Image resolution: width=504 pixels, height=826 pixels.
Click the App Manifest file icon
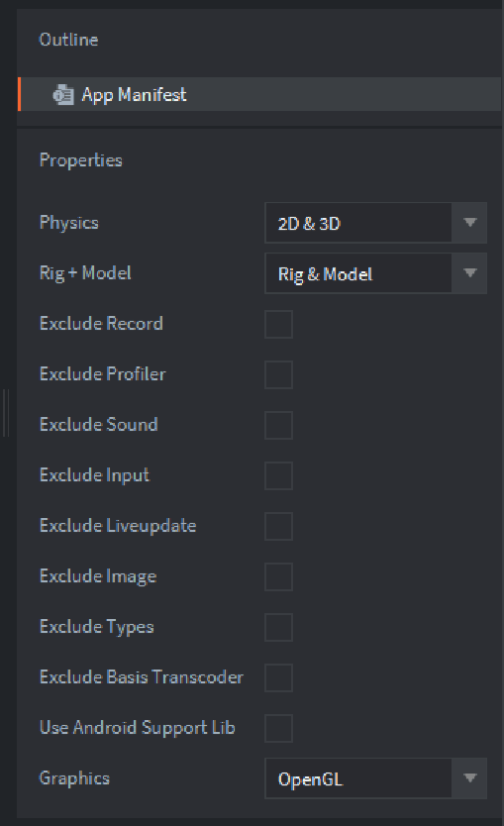tap(63, 95)
